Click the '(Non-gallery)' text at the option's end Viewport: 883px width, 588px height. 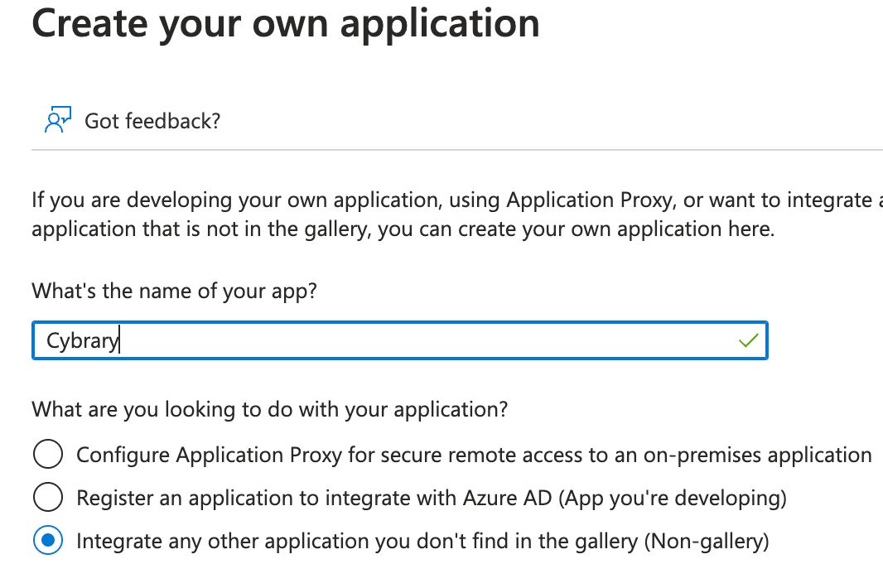(707, 541)
